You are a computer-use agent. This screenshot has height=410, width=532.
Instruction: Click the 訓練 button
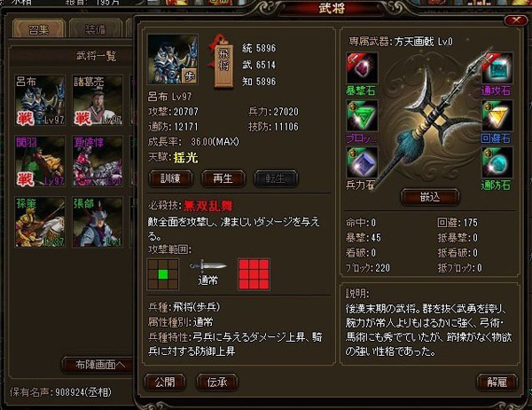[x=170, y=178]
